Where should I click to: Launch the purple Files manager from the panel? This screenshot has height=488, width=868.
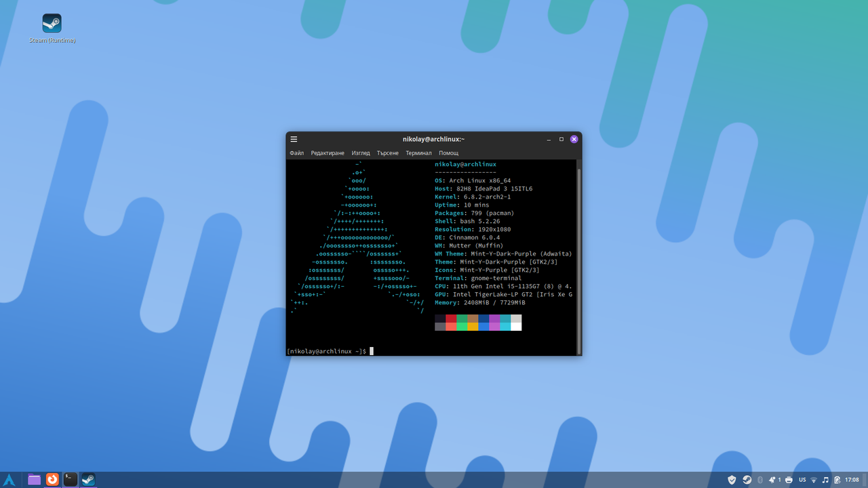(34, 480)
